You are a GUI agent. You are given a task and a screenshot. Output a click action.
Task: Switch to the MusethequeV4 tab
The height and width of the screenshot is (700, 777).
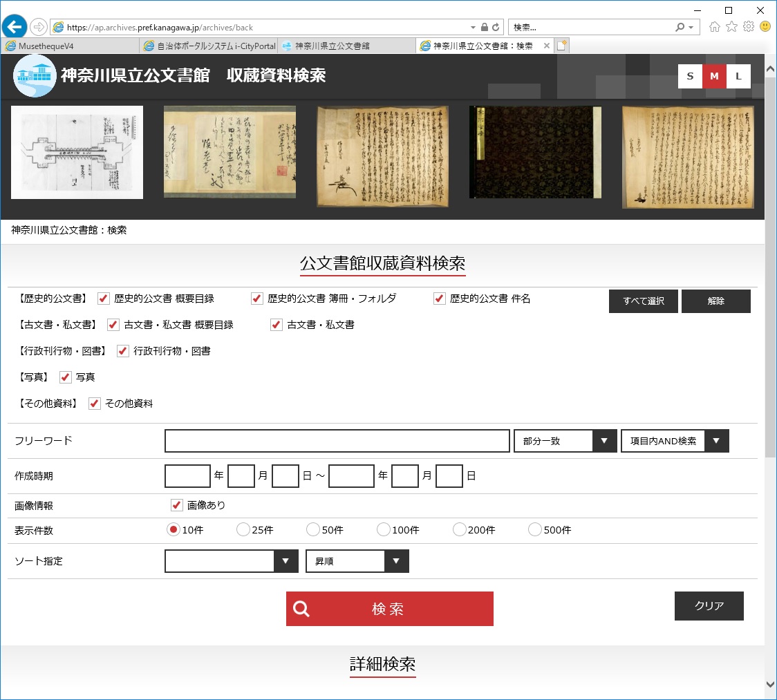click(70, 46)
